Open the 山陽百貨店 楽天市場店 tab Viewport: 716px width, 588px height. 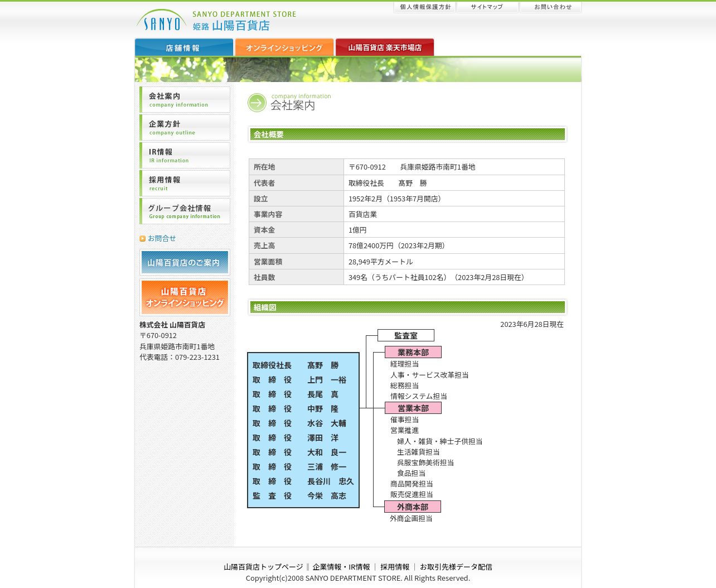(385, 47)
